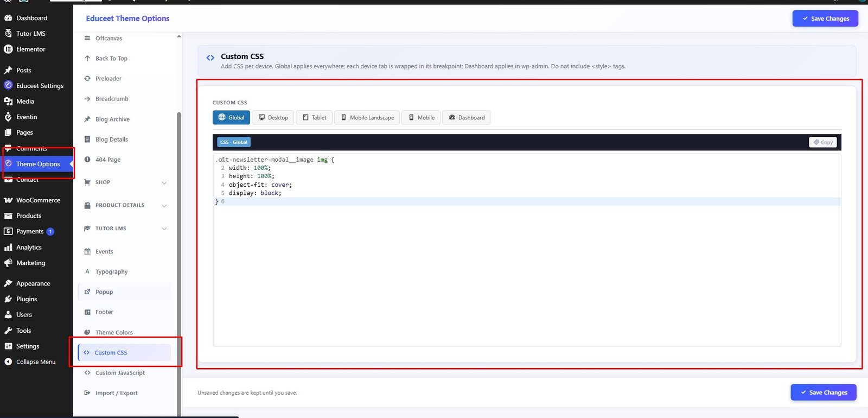Click the Users icon in sidebar
Image resolution: width=868 pixels, height=418 pixels.
8,315
